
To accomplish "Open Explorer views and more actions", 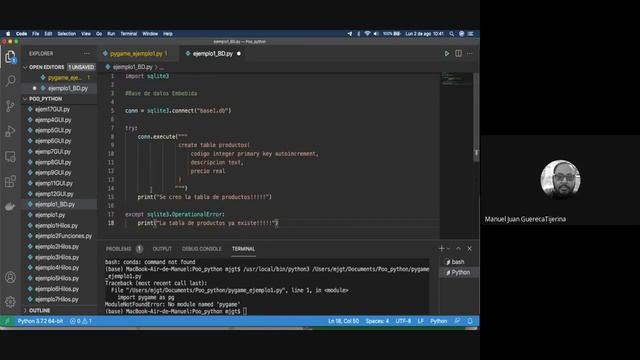I will [x=87, y=53].
